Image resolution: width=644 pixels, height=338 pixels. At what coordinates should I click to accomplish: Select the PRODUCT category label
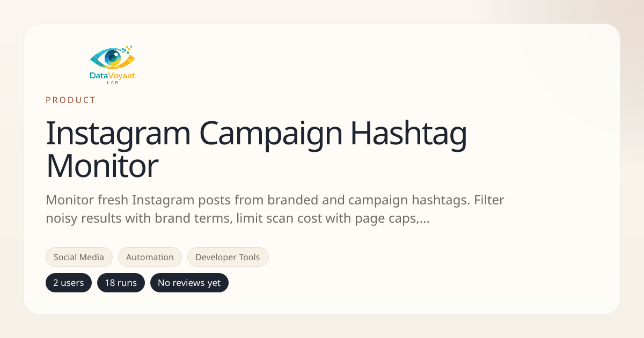click(x=71, y=100)
